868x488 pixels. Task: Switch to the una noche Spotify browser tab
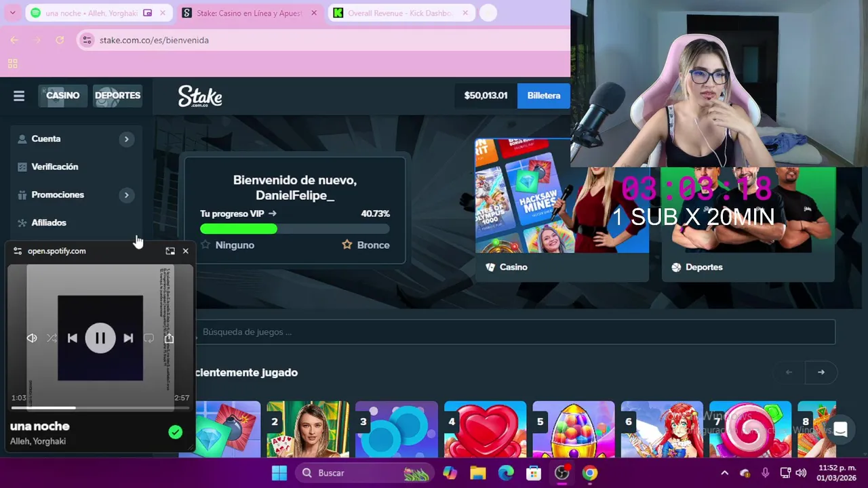coord(92,13)
